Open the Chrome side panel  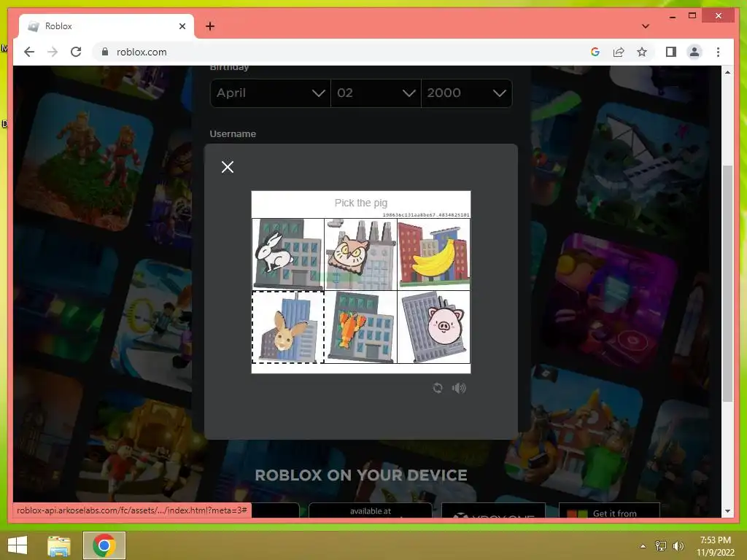pos(671,52)
